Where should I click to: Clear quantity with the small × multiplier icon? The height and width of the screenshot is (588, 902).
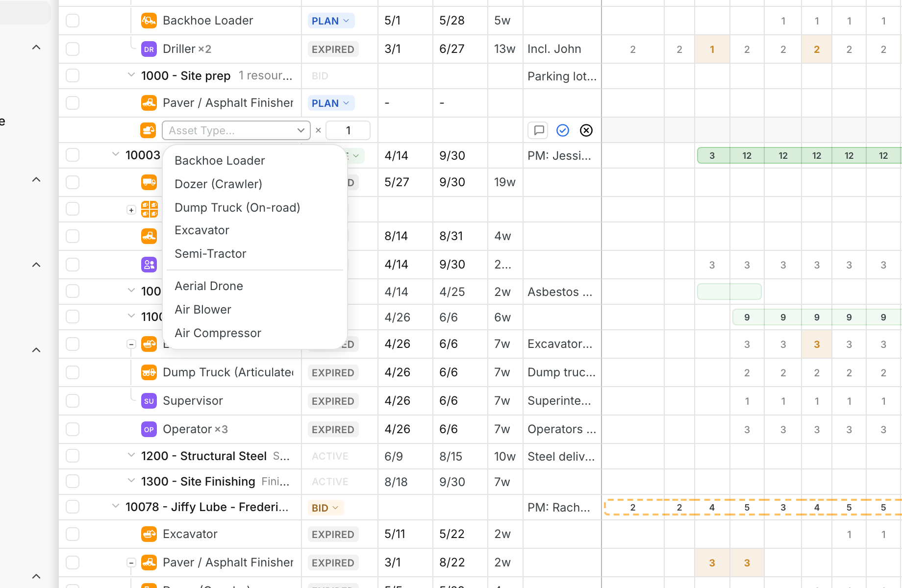[318, 130]
